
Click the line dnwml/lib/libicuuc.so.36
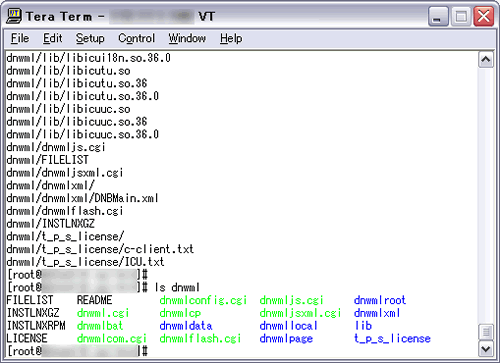click(77, 122)
